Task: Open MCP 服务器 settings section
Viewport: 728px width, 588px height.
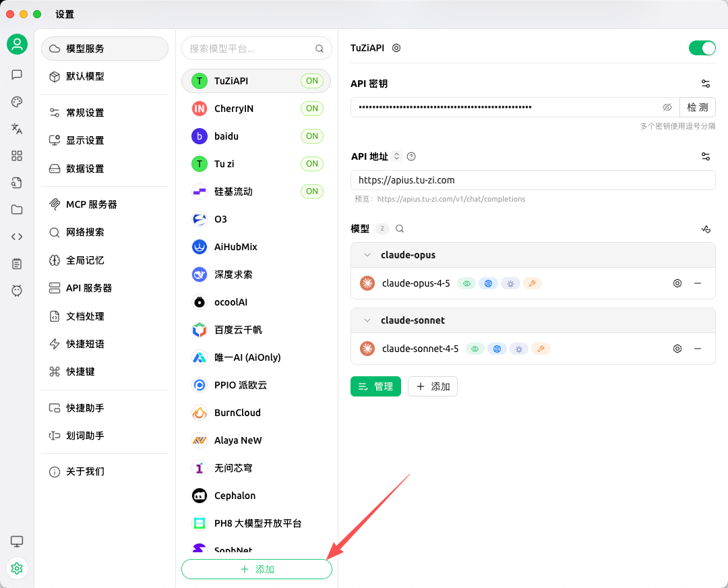Action: pos(105,204)
